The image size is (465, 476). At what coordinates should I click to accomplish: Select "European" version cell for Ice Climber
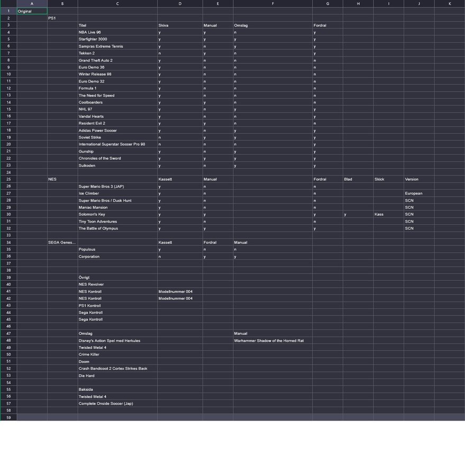click(419, 194)
